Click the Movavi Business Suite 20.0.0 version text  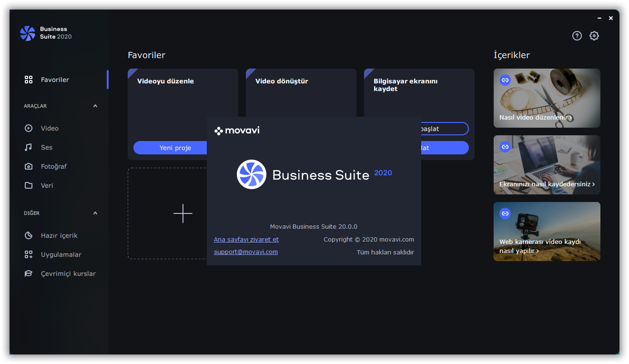[314, 226]
